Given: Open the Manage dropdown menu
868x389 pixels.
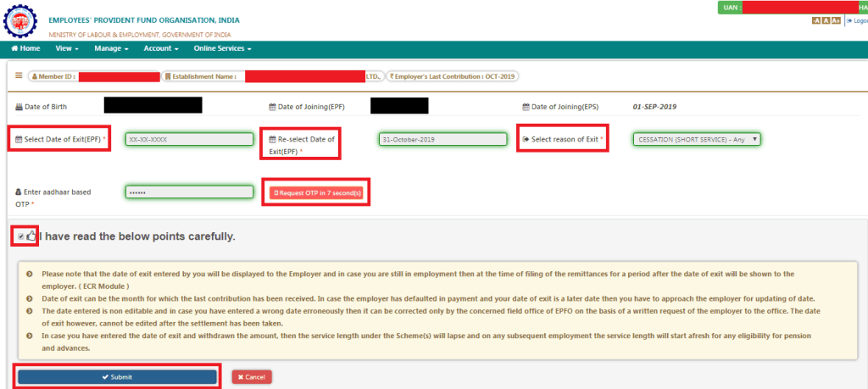Looking at the screenshot, I should (x=111, y=48).
